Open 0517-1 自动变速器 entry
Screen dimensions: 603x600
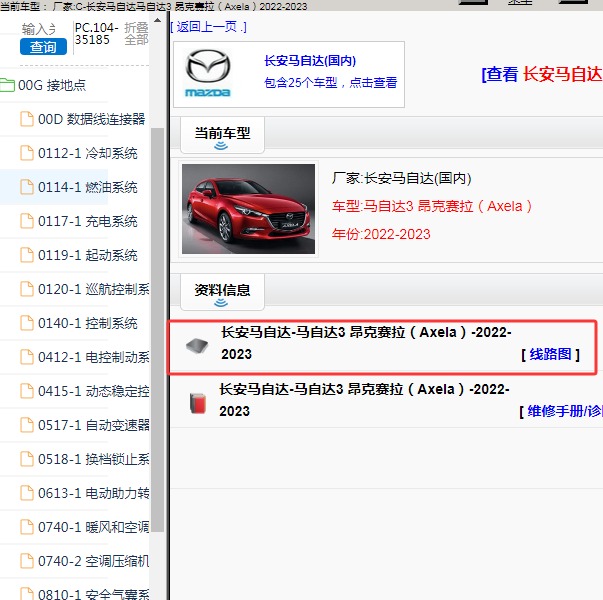pos(93,425)
